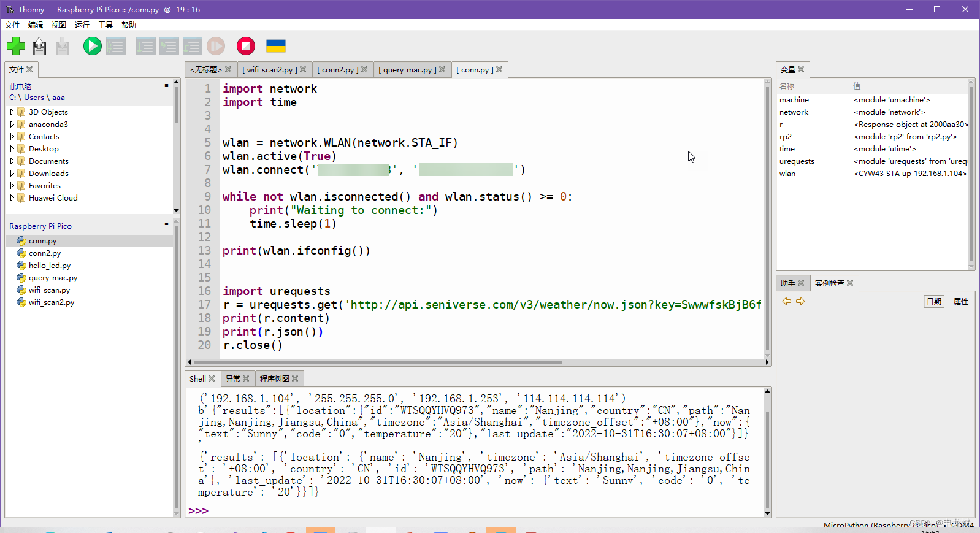
Task: Open wifi_scan.py from the Pico file list
Action: 49,290
